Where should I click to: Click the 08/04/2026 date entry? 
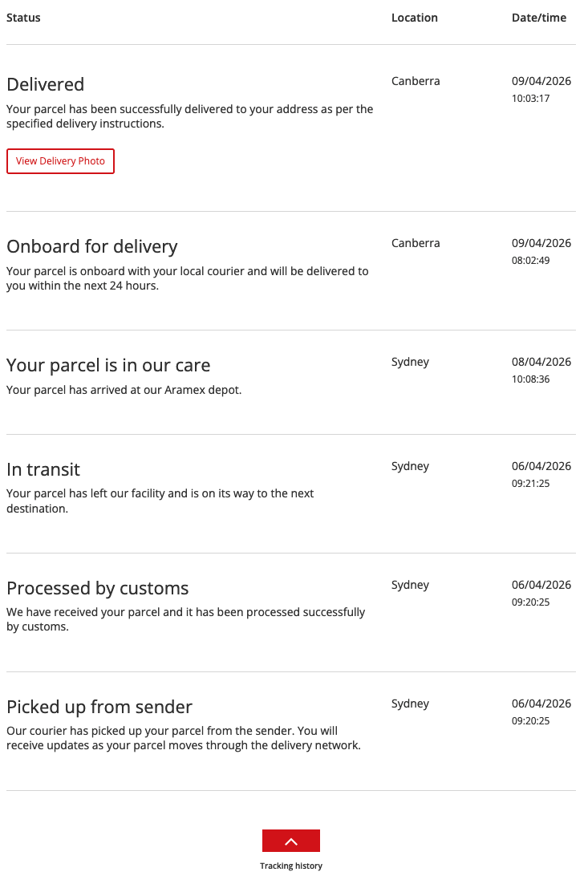pyautogui.click(x=541, y=362)
